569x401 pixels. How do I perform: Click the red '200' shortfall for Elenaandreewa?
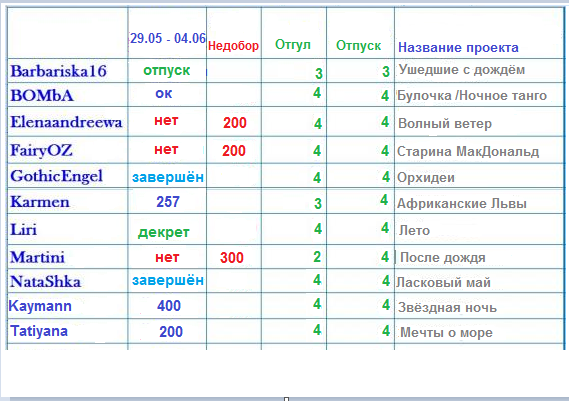click(x=235, y=123)
